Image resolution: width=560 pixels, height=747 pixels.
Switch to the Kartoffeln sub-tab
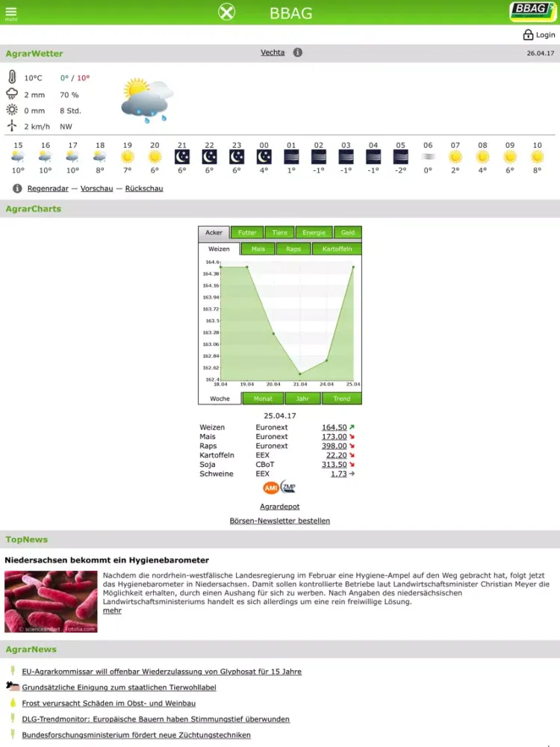tap(337, 249)
